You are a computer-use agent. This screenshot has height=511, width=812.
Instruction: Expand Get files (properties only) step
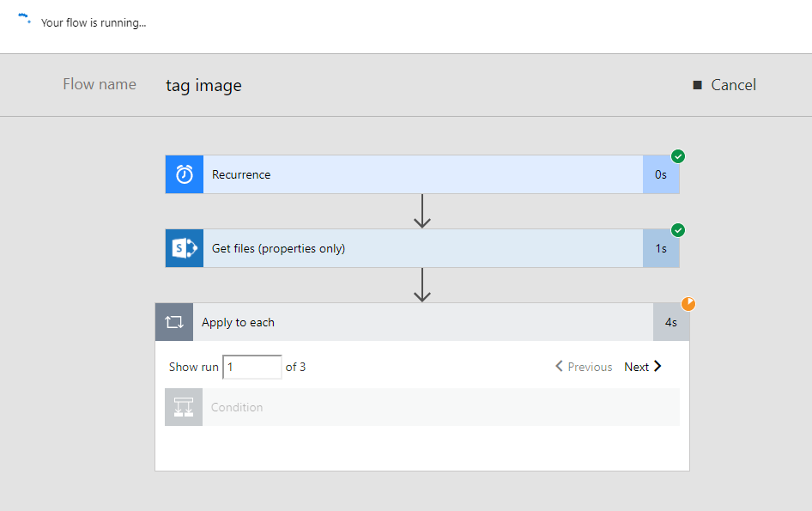point(421,248)
